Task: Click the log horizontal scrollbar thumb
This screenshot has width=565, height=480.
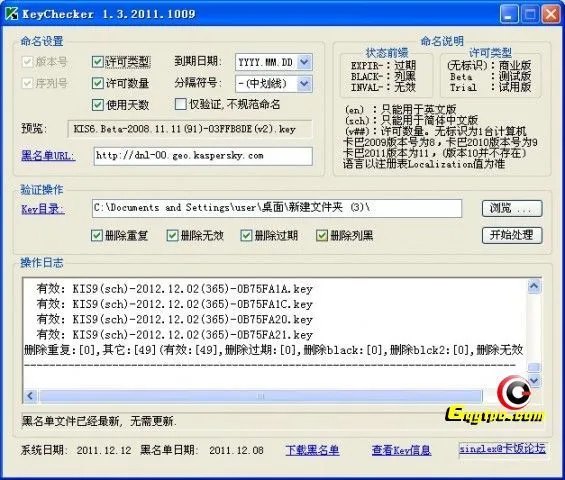Action: pos(261,396)
